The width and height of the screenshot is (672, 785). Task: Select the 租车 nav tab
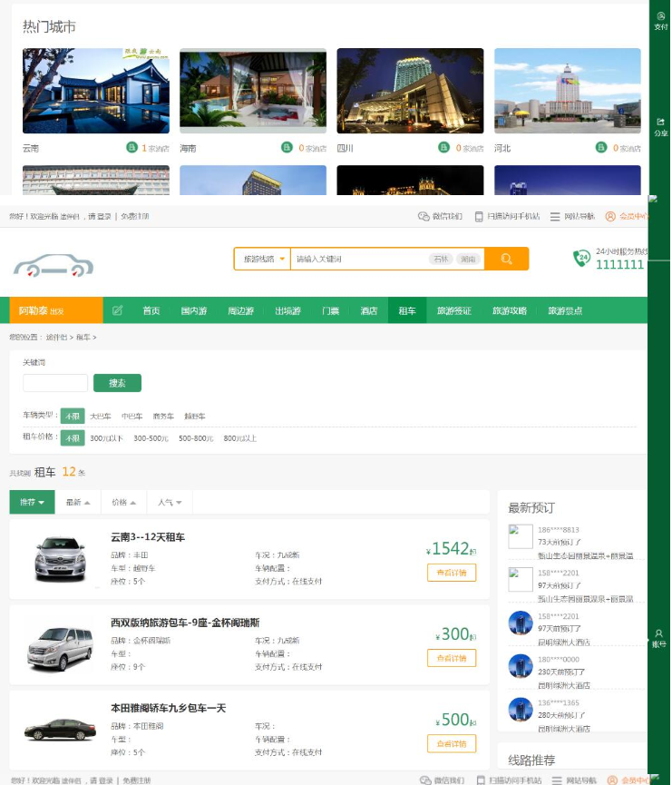point(407,310)
